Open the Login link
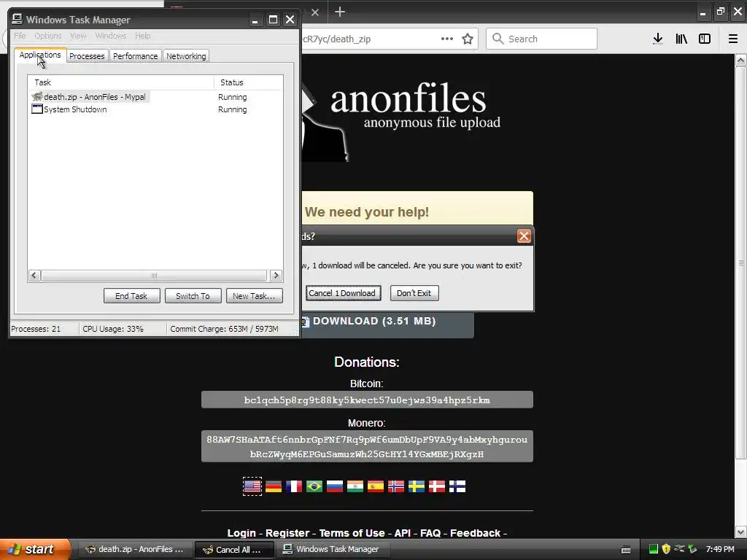Viewport: 747px width, 560px height. coord(241,533)
